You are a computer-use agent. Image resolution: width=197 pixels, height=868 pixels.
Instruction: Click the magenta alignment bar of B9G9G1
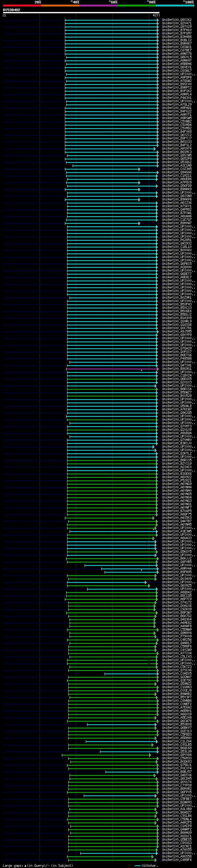pos(112,369)
